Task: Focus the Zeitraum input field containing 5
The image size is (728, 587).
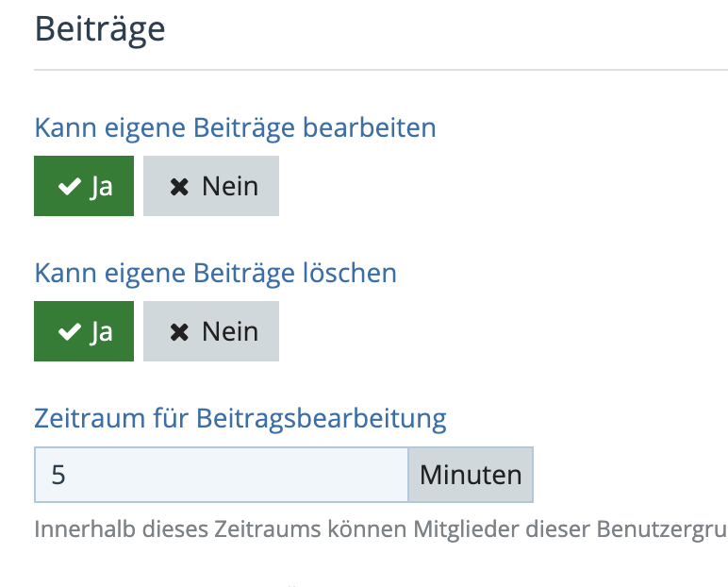Action: click(x=222, y=475)
